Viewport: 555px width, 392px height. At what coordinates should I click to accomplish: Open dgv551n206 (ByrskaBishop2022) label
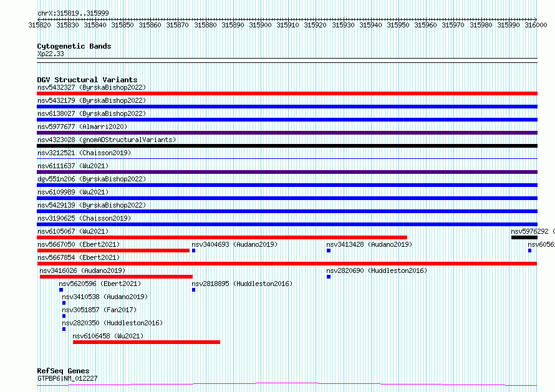tap(91, 179)
